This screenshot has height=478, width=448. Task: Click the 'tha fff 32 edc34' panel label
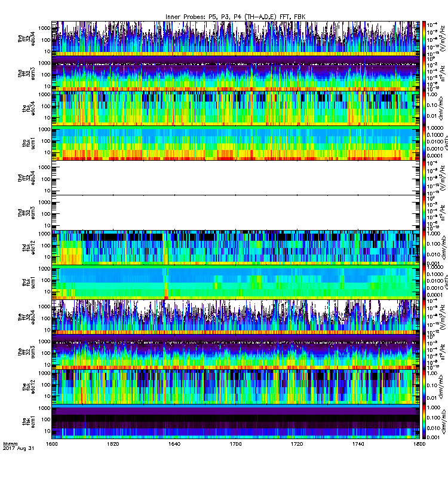(26, 39)
